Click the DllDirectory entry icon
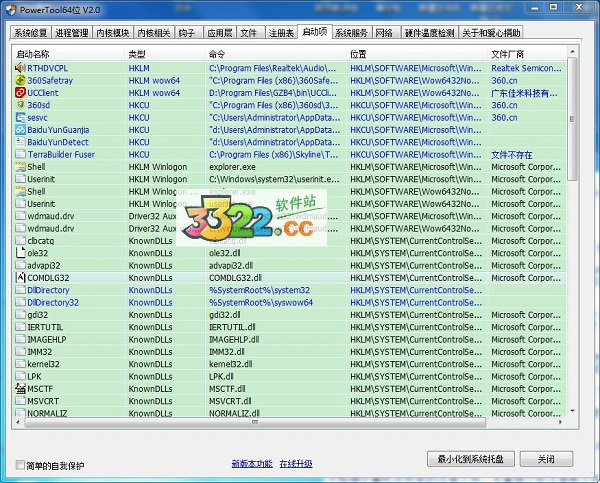 (20, 290)
